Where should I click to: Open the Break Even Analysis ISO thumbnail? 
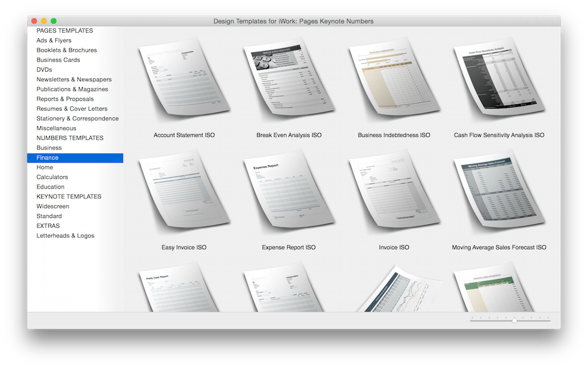(x=289, y=77)
